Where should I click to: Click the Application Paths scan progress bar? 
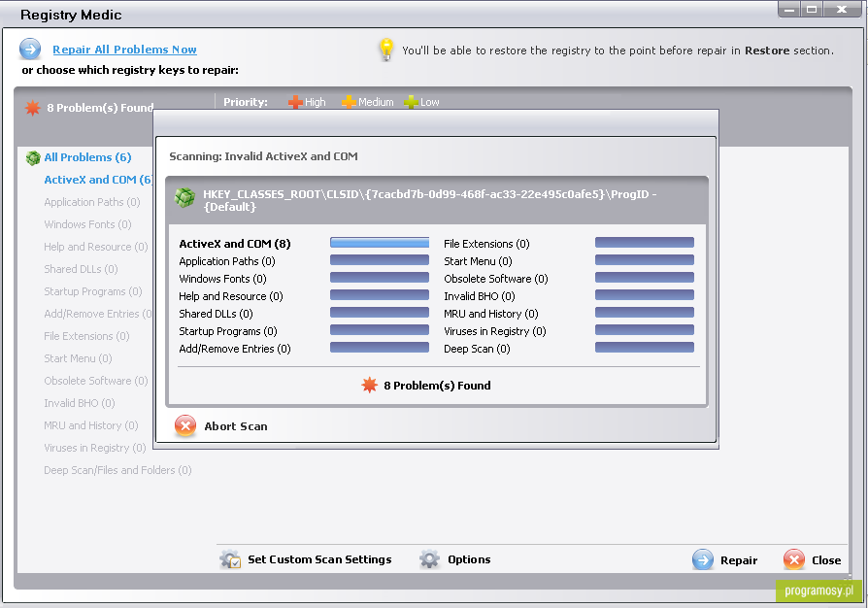point(380,260)
